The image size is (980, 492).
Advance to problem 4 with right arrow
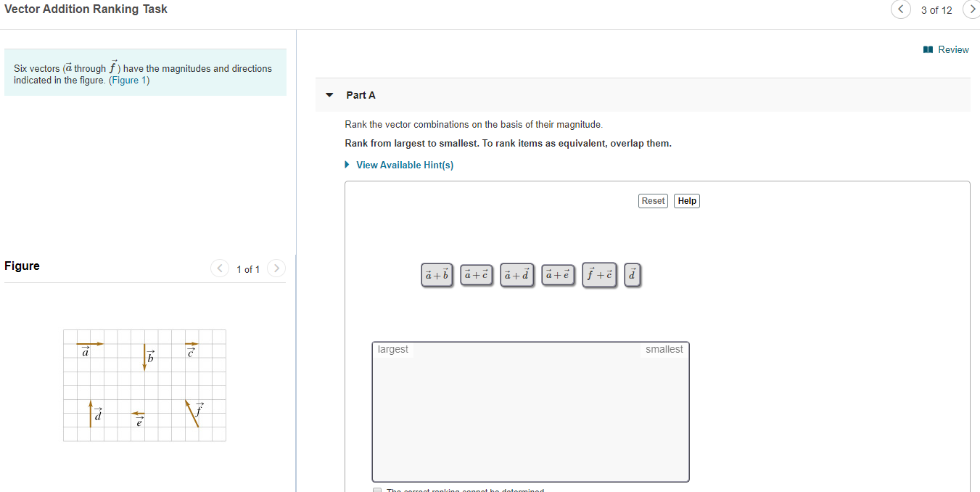pyautogui.click(x=972, y=9)
